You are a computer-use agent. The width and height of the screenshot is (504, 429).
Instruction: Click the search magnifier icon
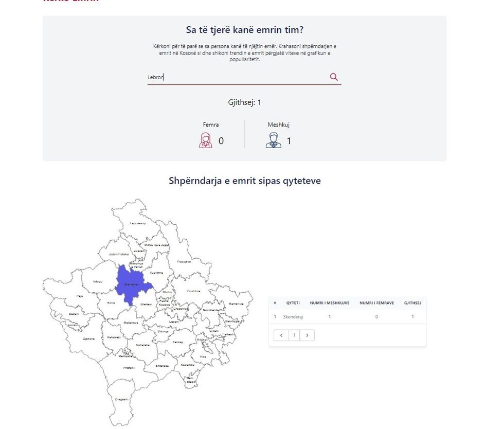334,77
